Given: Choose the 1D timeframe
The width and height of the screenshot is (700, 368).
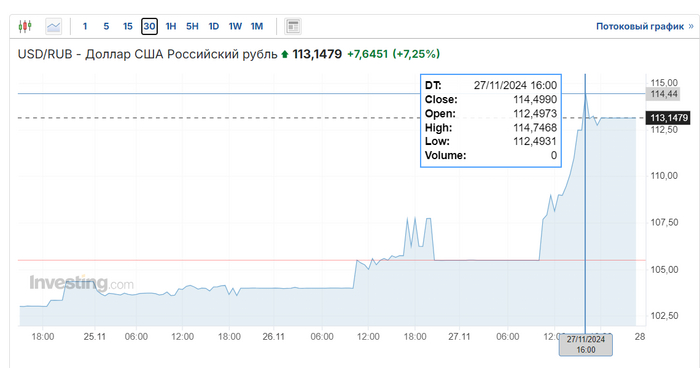Looking at the screenshot, I should point(214,26).
